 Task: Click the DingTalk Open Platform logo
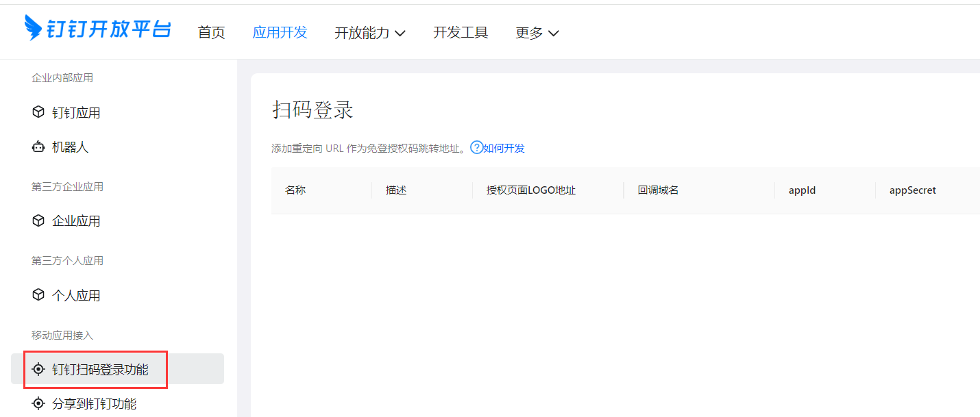click(97, 29)
